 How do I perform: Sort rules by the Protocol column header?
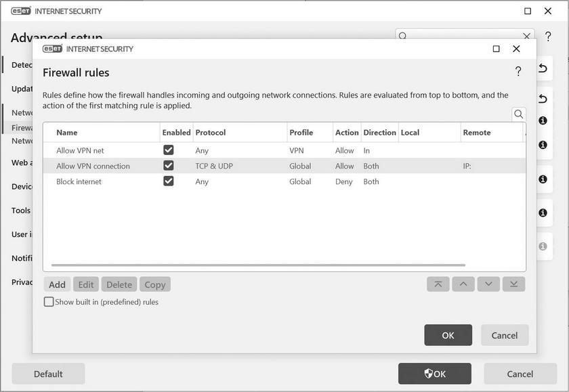(211, 133)
